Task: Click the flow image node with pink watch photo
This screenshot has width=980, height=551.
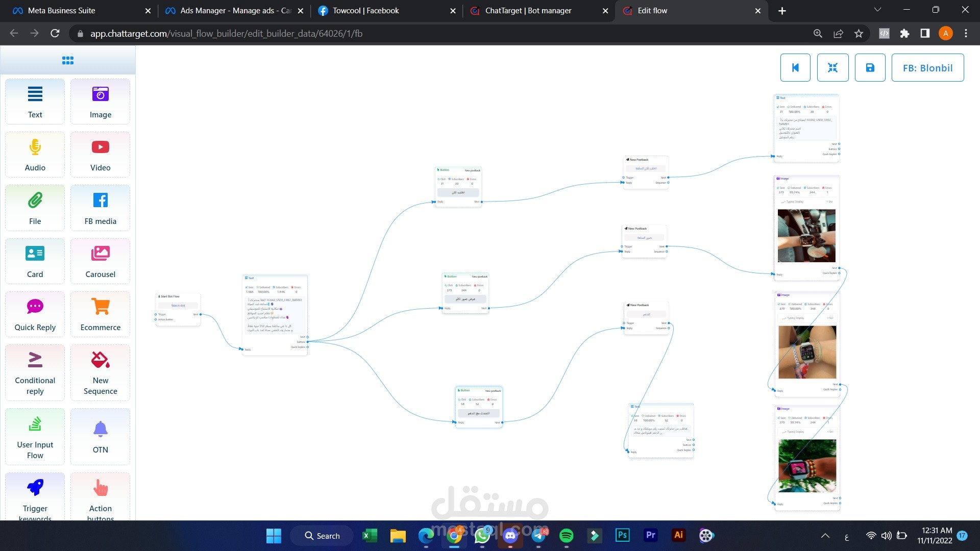Action: (807, 458)
